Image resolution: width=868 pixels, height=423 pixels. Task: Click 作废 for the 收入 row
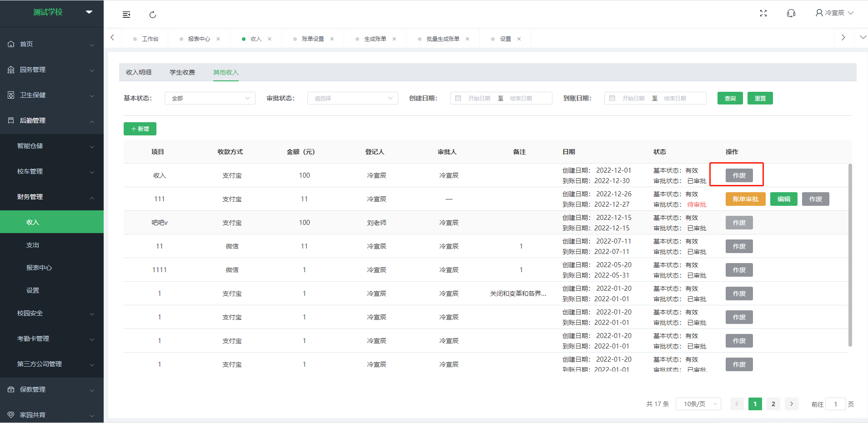pos(739,175)
